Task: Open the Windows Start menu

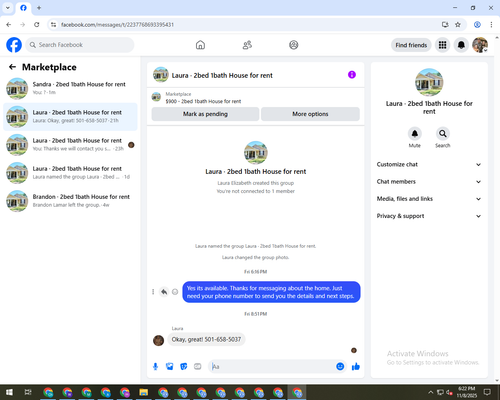Action: pyautogui.click(x=9, y=392)
